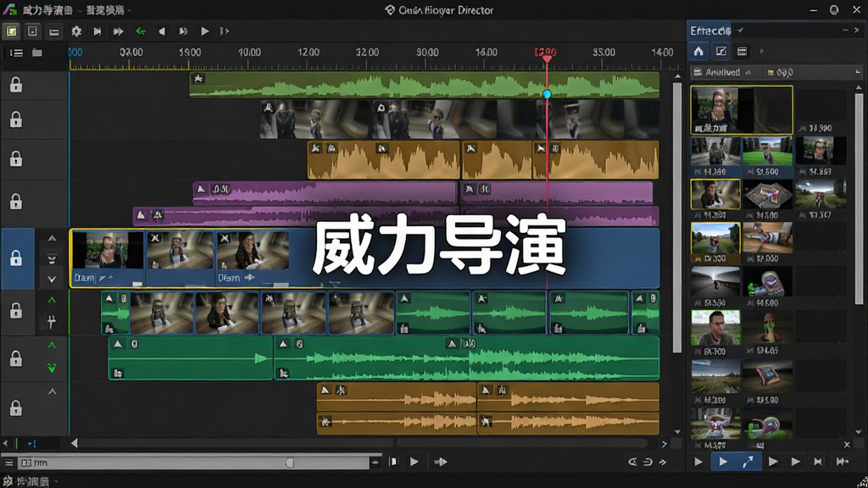Click the step-forward icon after the toolbar play button
Viewport: 868px width, 488px height.
[224, 31]
